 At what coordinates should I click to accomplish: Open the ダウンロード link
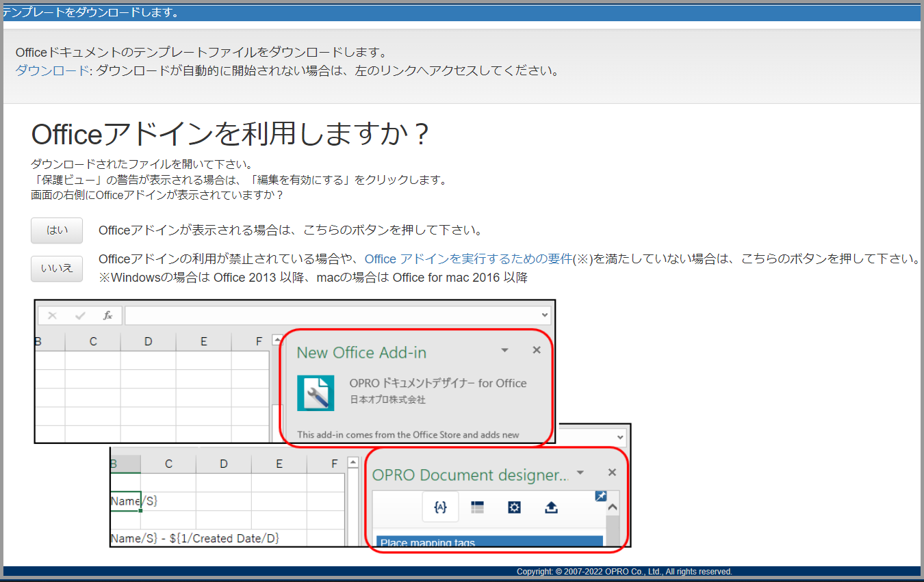click(52, 70)
